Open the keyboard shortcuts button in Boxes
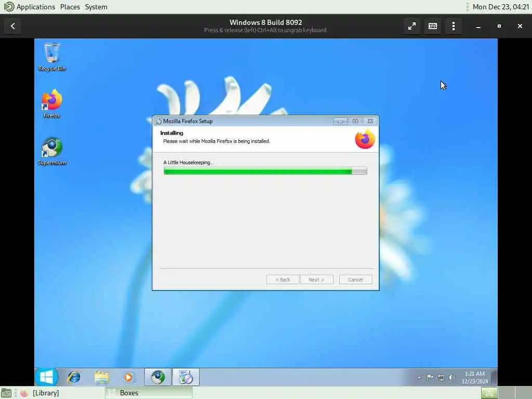Screen dimensions: 532x399 pyautogui.click(x=433, y=26)
